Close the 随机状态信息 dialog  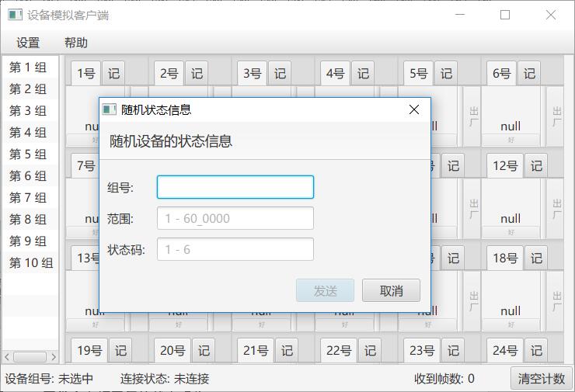click(x=414, y=109)
